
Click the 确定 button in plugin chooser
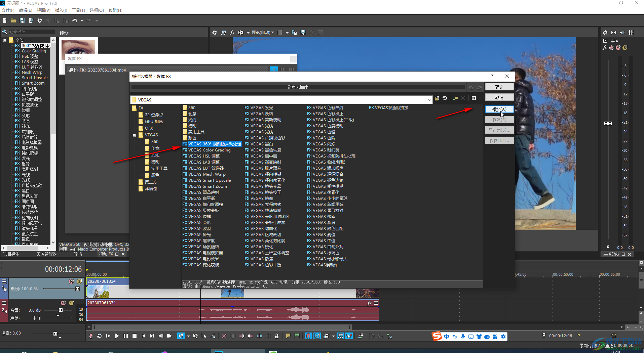(x=499, y=87)
